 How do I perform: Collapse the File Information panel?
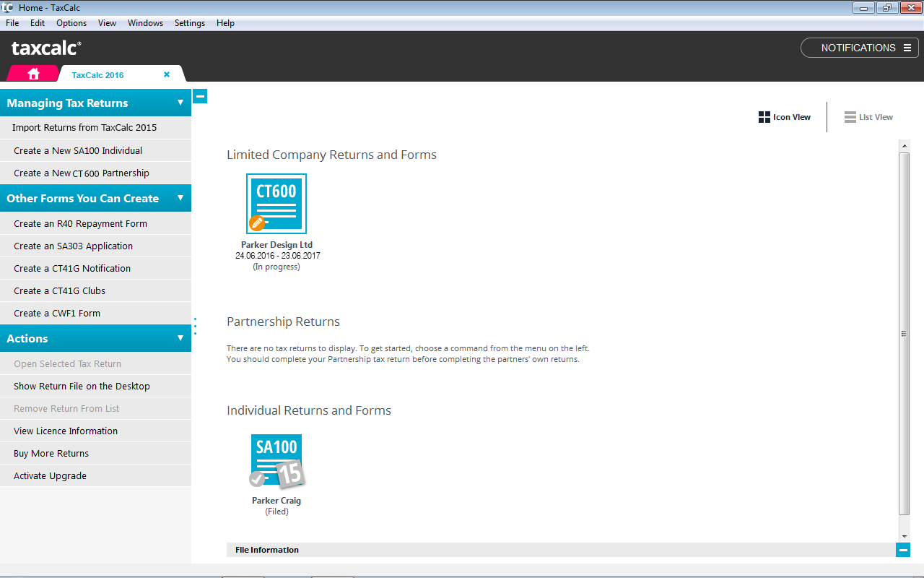[903, 550]
